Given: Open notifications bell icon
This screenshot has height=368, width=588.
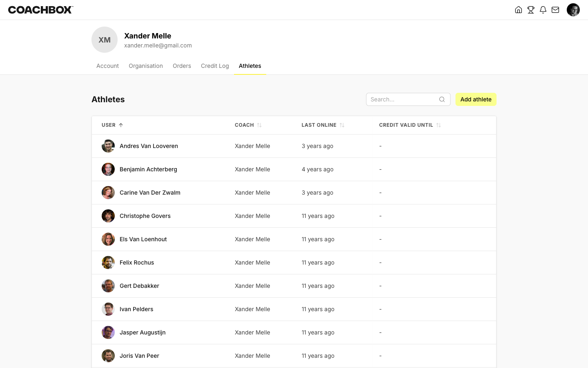Looking at the screenshot, I should click(x=543, y=10).
